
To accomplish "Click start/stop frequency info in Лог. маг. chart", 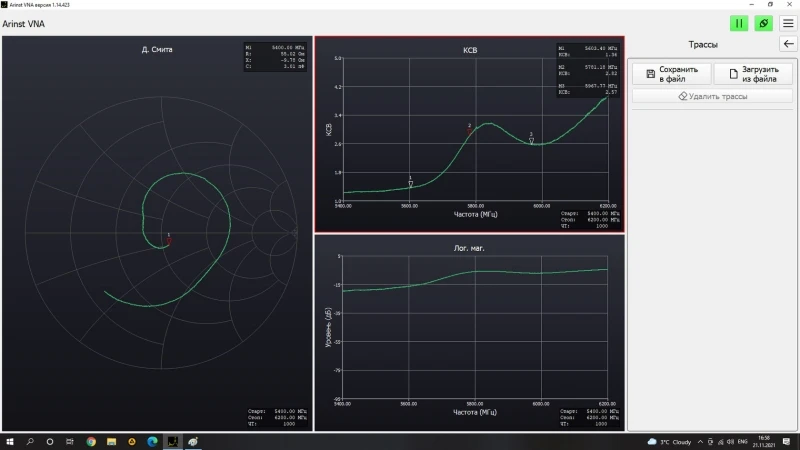I will 589,417.
